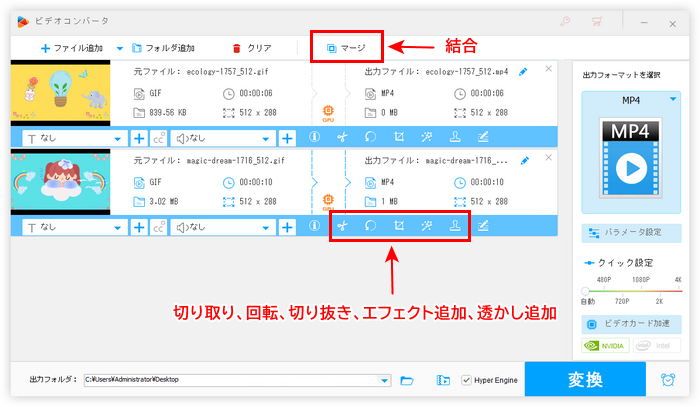Add watermark to ecology-1757_512.gif
The width and height of the screenshot is (700, 407).
(455, 137)
